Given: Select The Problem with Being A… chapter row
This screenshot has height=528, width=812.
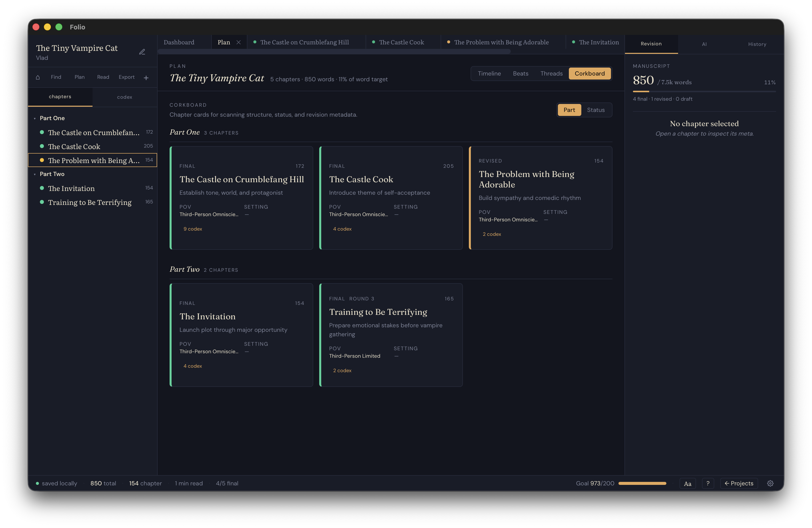Looking at the screenshot, I should coord(93,160).
